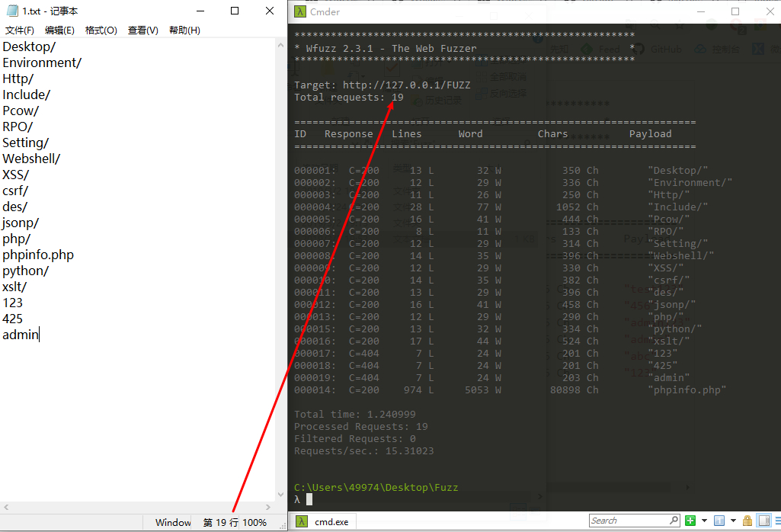
Task: Click the "phpinfo.php" payload in Cmder results
Action: 687,390
